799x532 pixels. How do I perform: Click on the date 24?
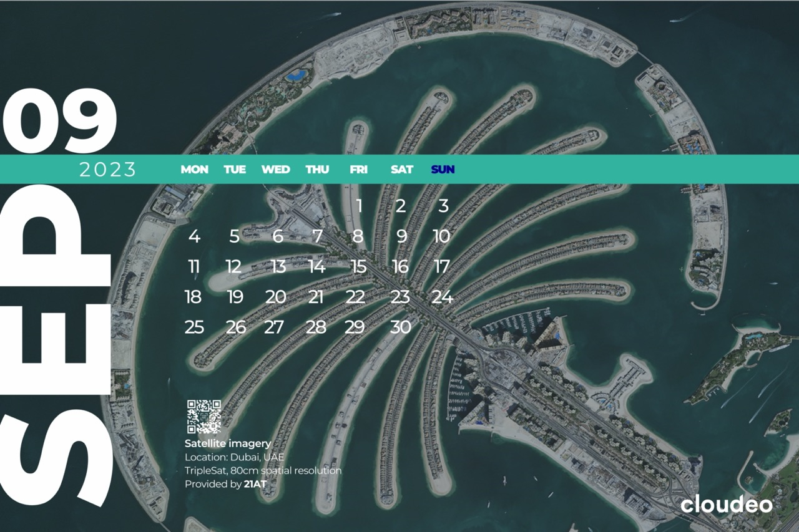pos(442,297)
